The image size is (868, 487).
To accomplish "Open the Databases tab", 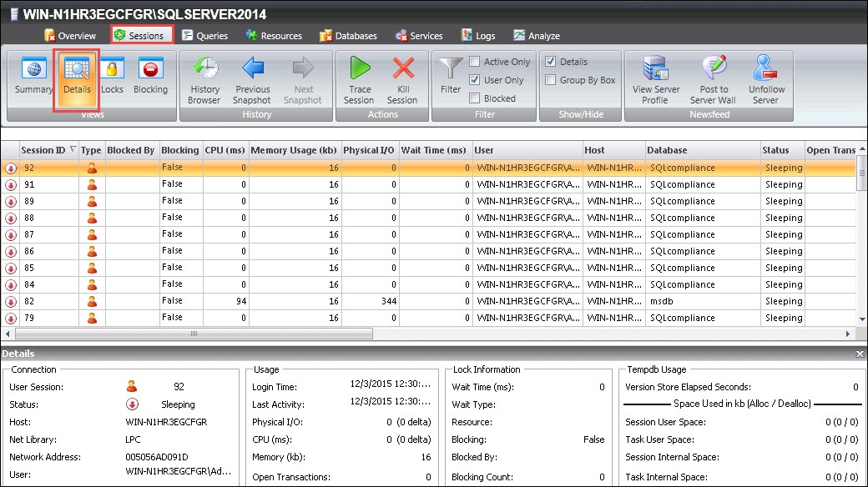I will (347, 36).
